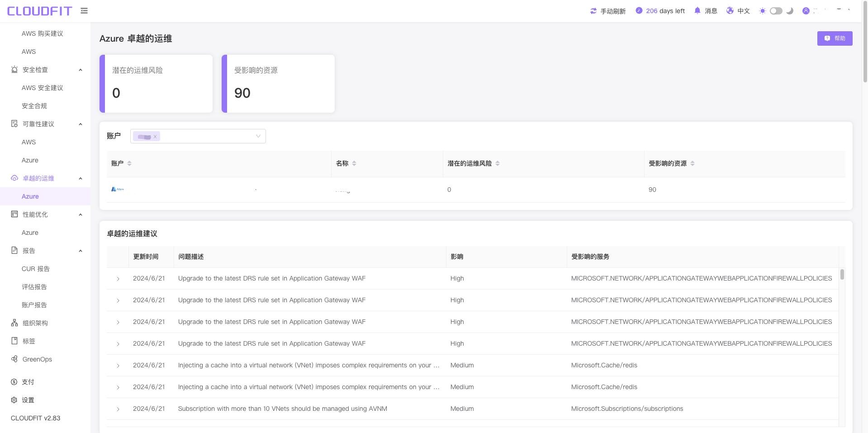Click 手动刷新 text button
Screen dimensions: 868x433
tap(613, 11)
